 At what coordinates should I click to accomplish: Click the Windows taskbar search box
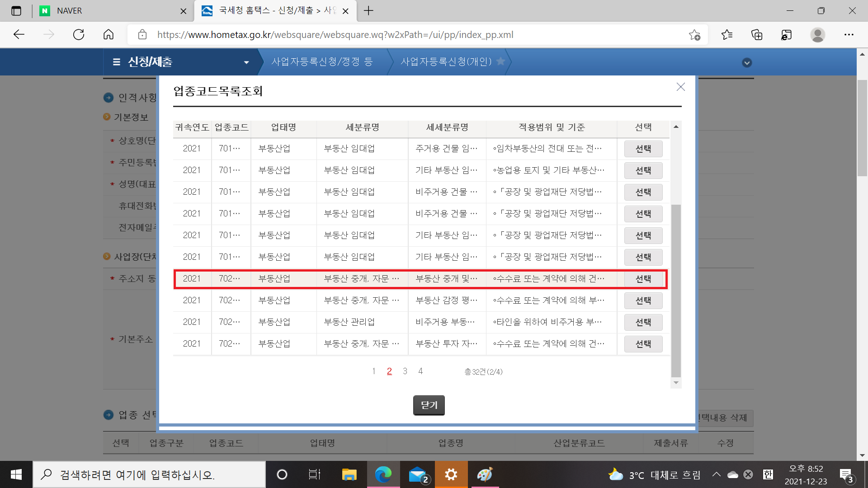click(149, 474)
